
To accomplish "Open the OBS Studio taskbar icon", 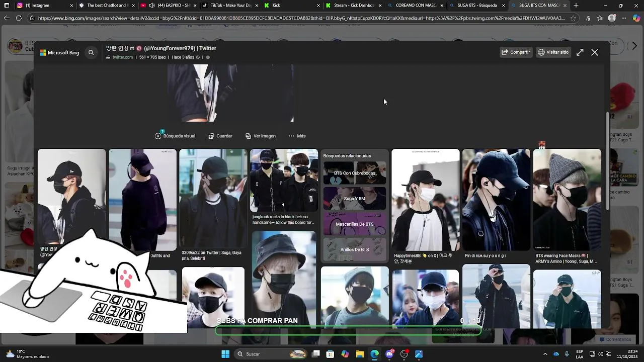I will [x=404, y=354].
